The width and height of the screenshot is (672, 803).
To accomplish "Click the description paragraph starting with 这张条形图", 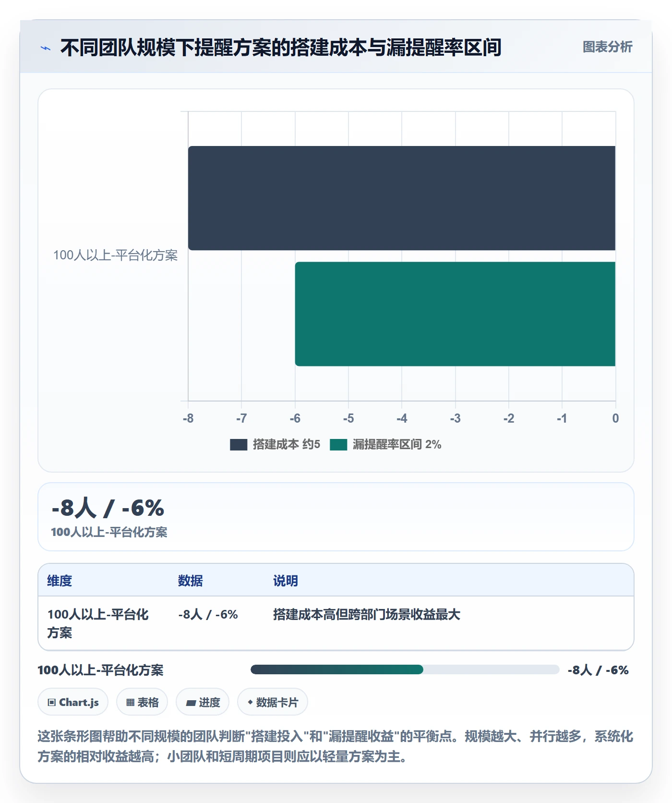I will coord(336,746).
